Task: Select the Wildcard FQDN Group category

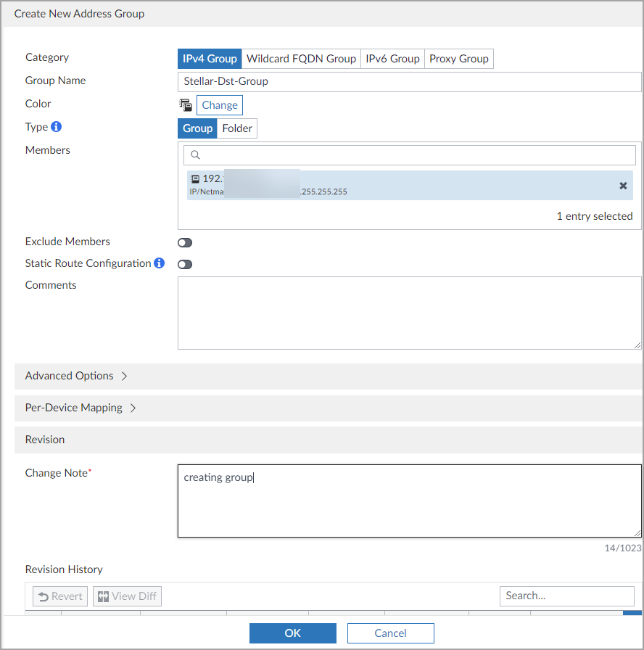Action: click(x=301, y=59)
